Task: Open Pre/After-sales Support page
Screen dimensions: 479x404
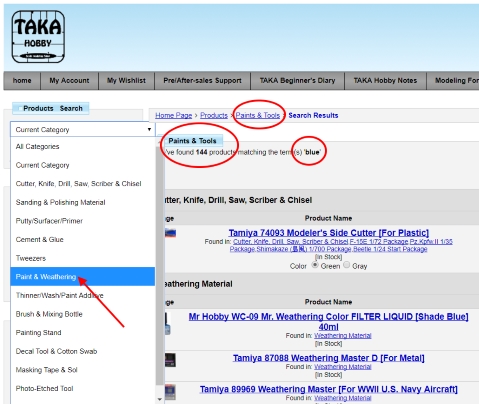Action: point(202,81)
